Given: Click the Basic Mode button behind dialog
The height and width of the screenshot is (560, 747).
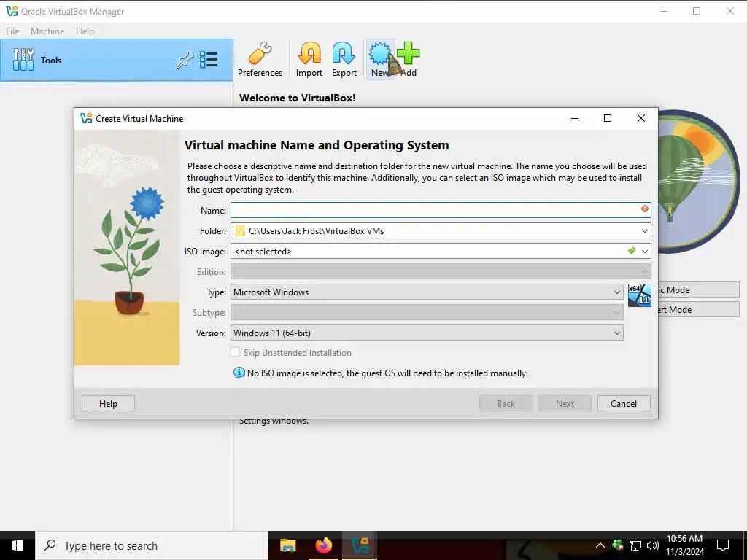Looking at the screenshot, I should click(x=699, y=289).
